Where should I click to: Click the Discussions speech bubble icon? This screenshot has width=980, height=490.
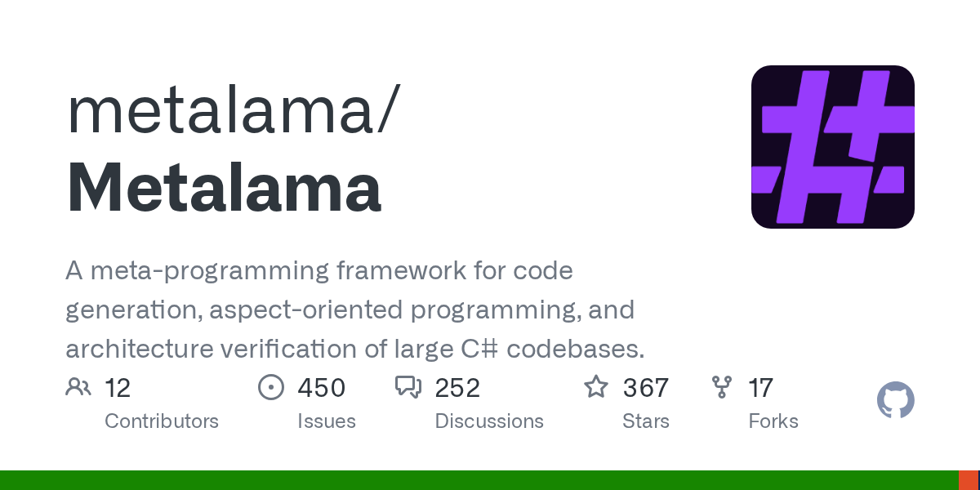coord(408,387)
